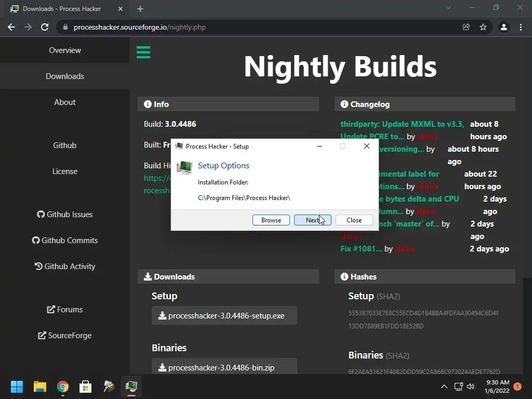The width and height of the screenshot is (532, 399).
Task: Open the Forums external link
Action: coord(65,310)
